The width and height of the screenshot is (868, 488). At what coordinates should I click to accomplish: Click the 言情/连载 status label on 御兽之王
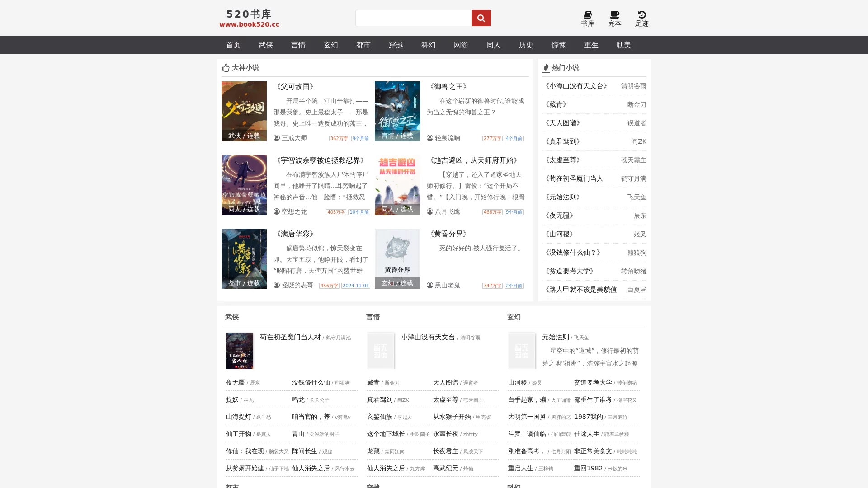[x=396, y=135]
